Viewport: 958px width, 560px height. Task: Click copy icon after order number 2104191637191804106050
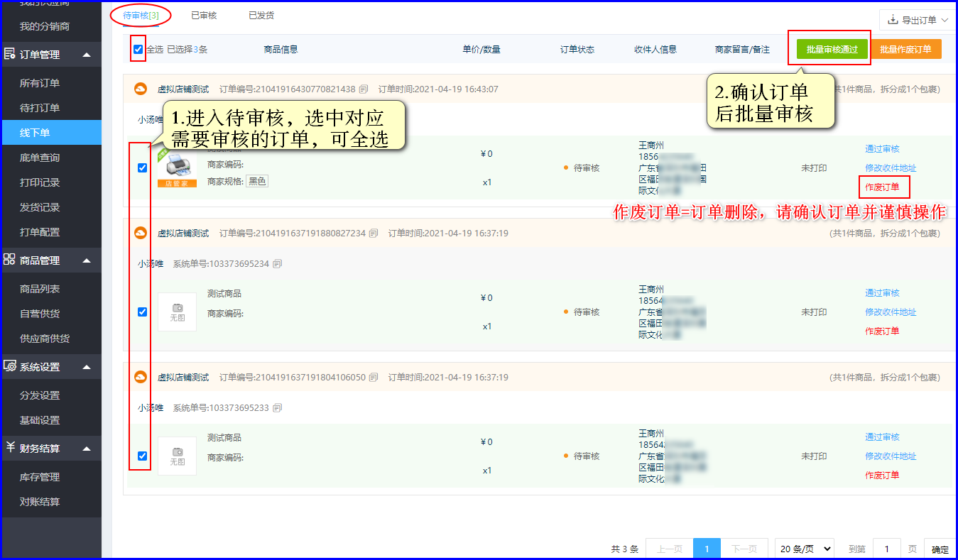click(x=374, y=378)
